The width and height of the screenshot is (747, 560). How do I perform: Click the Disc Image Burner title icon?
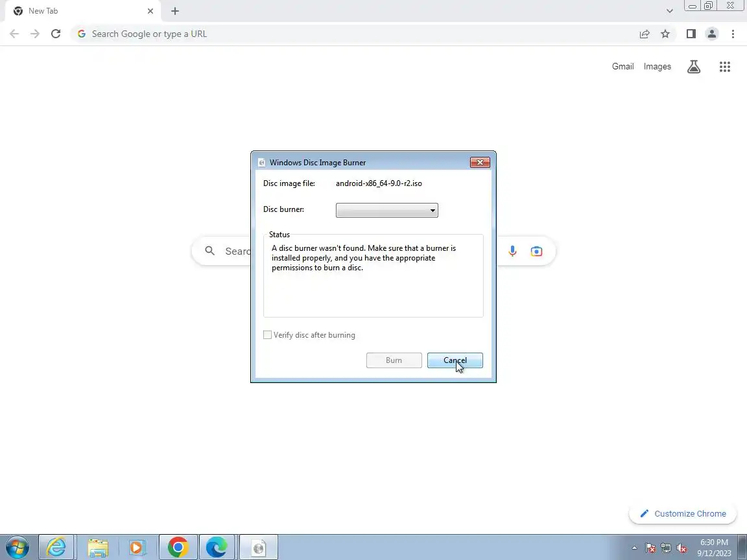261,163
